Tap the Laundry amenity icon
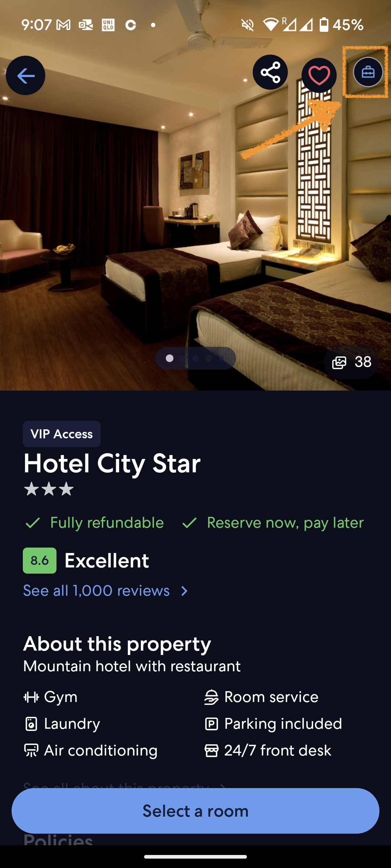This screenshot has width=391, height=868. (x=31, y=724)
